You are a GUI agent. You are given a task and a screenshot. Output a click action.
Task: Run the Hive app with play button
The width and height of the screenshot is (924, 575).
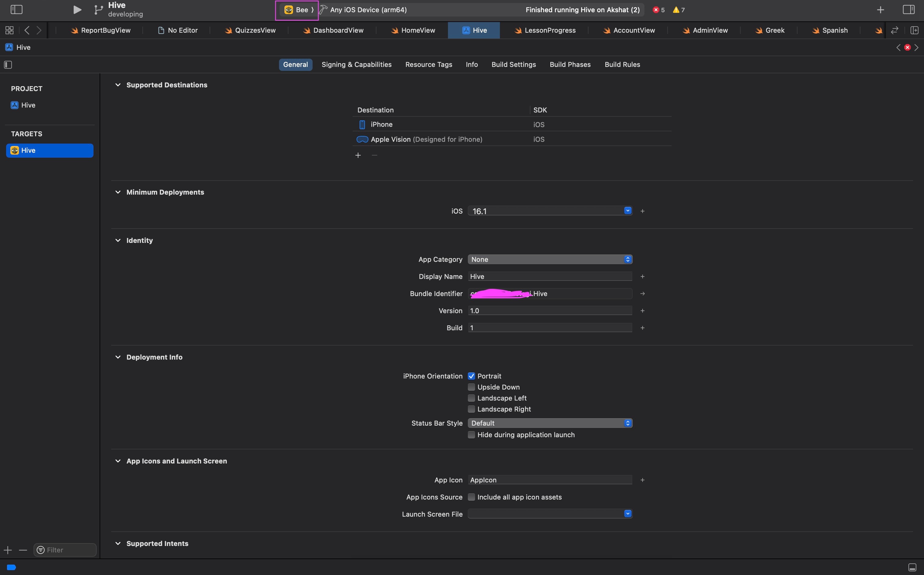tap(77, 9)
